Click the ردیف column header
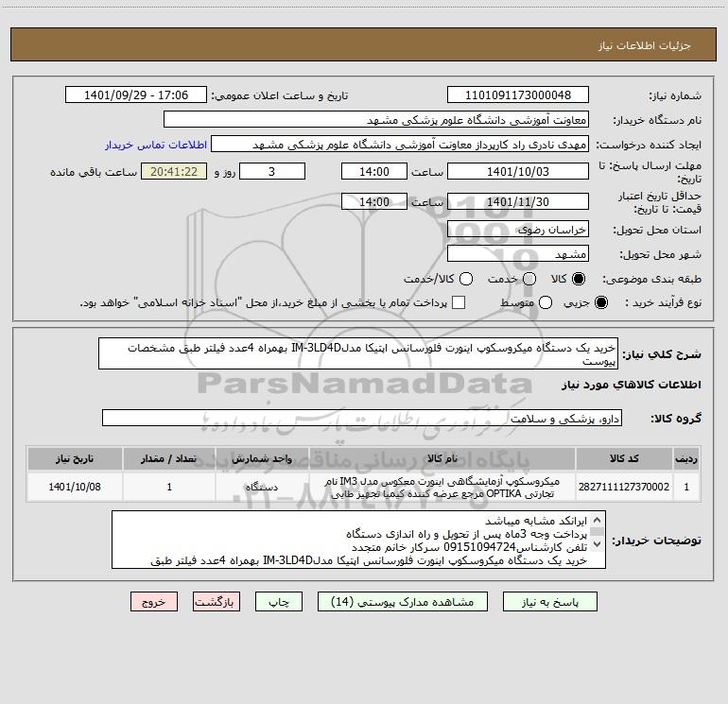The width and height of the screenshot is (728, 704). (x=686, y=458)
